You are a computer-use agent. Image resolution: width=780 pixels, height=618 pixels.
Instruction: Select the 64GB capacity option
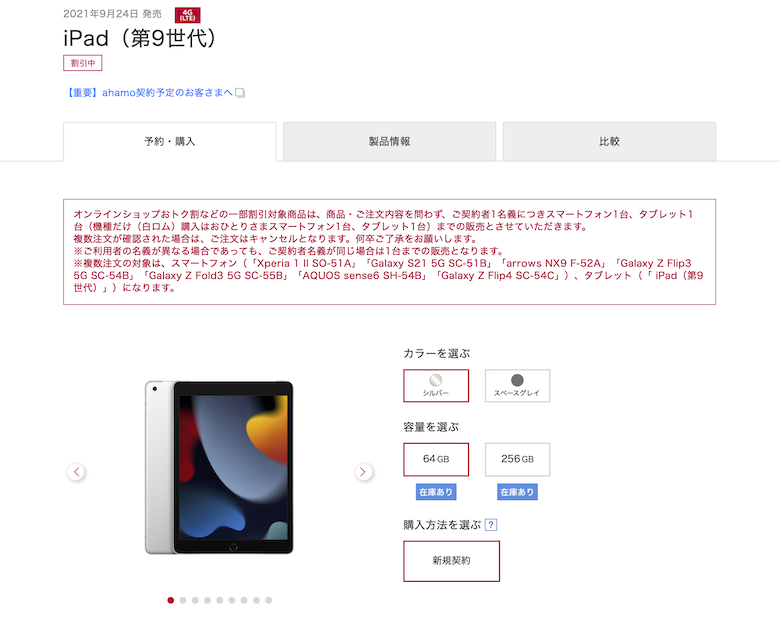[436, 459]
